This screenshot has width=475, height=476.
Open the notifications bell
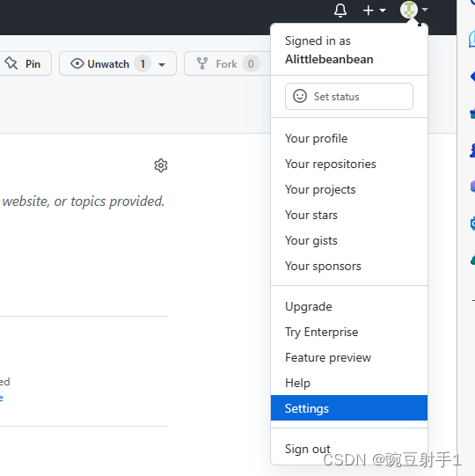click(x=340, y=11)
